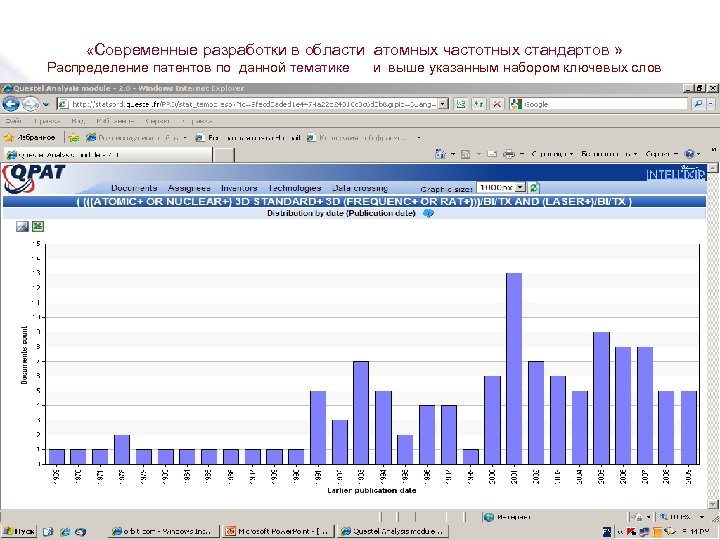The image size is (720, 540).
Task: Switch to Microsoft PowerPoint on the taskbar
Action: tap(277, 532)
